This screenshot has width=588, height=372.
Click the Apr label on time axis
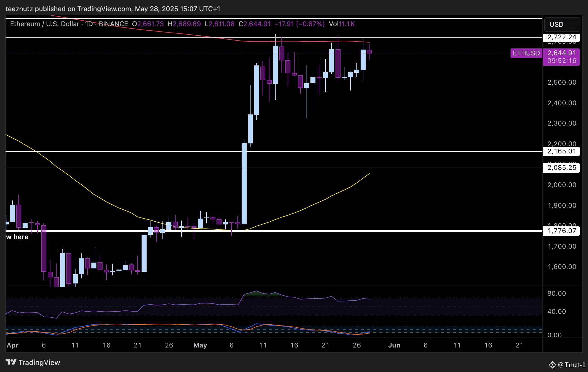(x=13, y=345)
